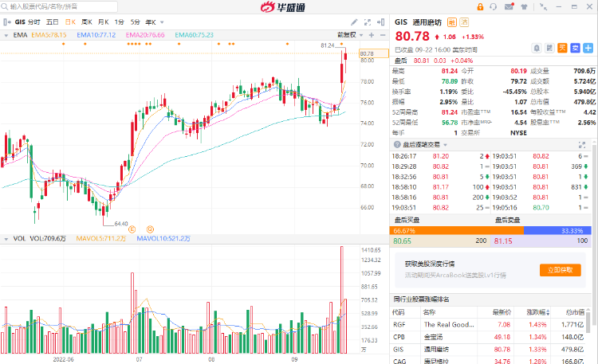598x364 pixels.
Task: Select the 年K yearly candle tab
Action: [151, 22]
